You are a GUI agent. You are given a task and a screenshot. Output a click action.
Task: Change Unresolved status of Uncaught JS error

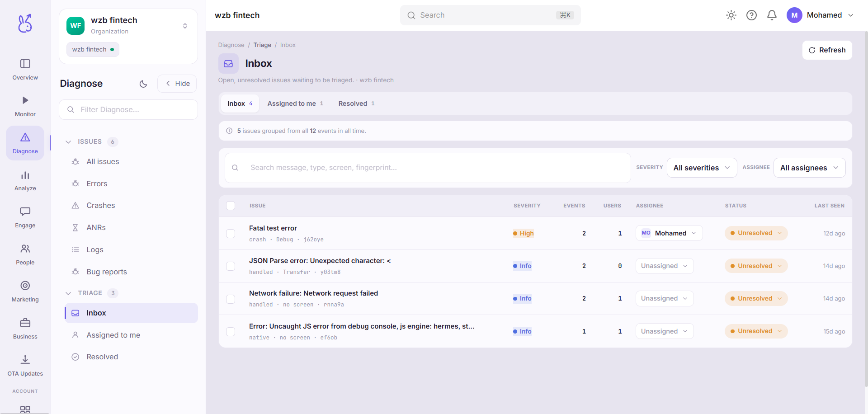click(756, 331)
